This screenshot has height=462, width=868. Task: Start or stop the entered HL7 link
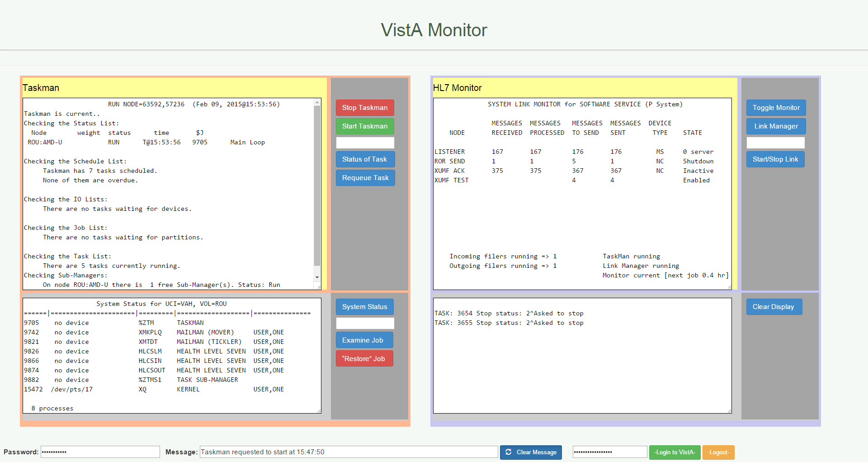point(775,159)
